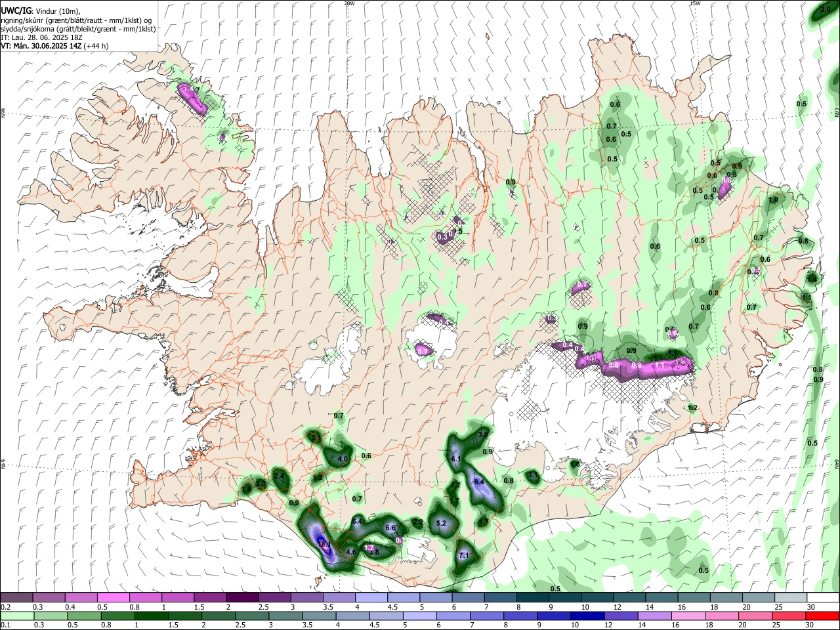Pick the pure red swatch ending the rain scale

tap(823, 616)
